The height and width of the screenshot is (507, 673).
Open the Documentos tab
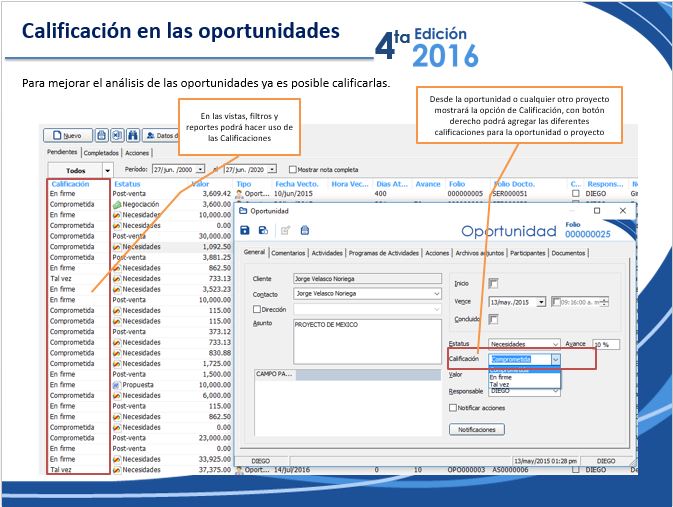point(568,253)
